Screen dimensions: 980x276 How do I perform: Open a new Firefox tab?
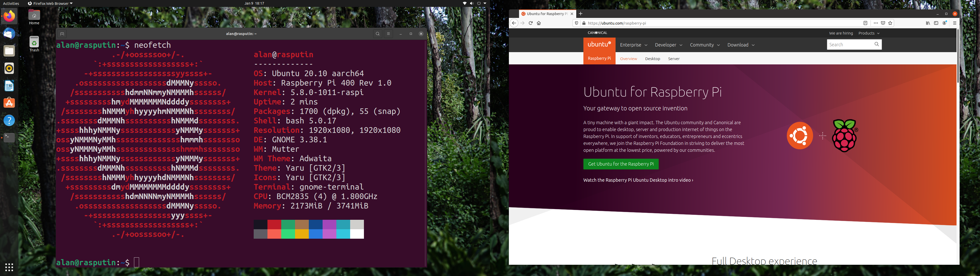coord(581,14)
